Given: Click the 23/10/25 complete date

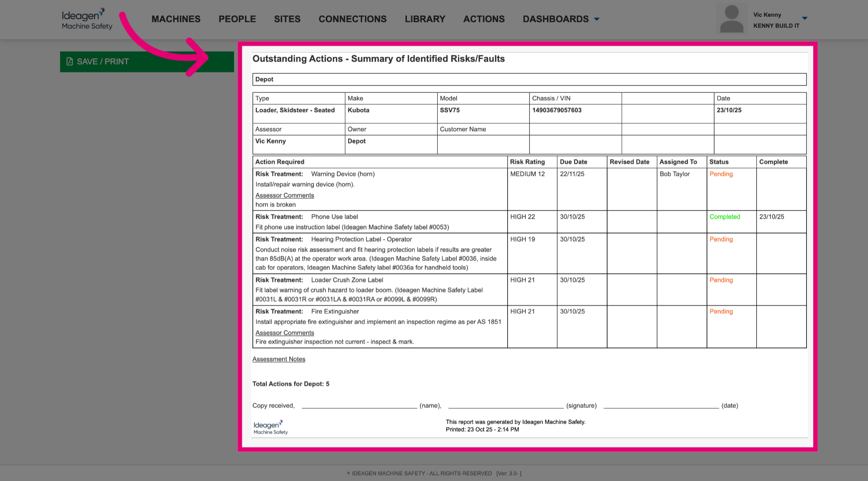Looking at the screenshot, I should tap(772, 217).
